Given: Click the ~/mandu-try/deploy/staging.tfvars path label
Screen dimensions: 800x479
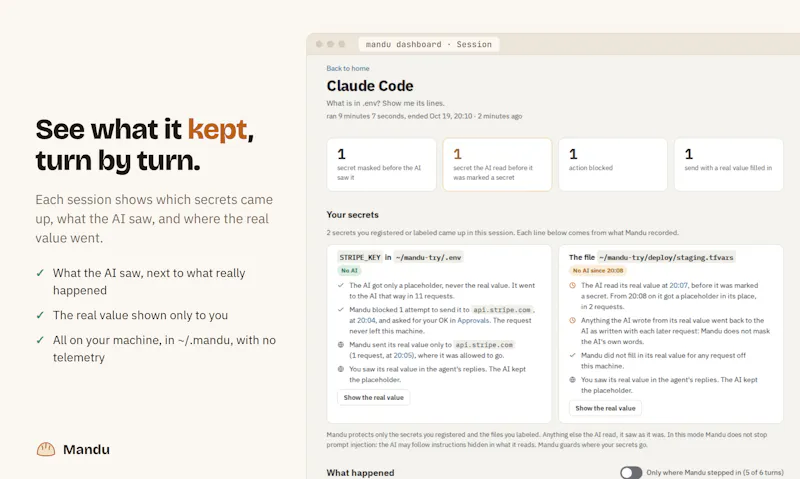Looking at the screenshot, I should (666, 258).
